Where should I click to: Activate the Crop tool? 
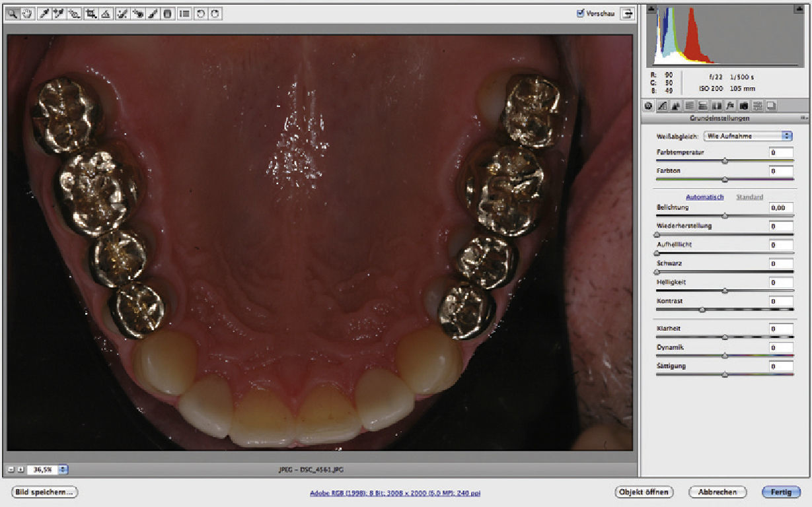pos(91,13)
